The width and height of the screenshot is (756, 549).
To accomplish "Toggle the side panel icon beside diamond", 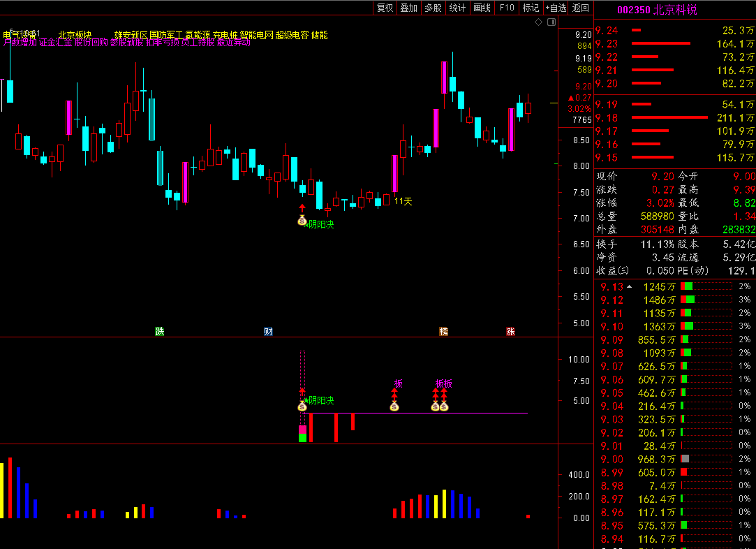I will point(550,22).
